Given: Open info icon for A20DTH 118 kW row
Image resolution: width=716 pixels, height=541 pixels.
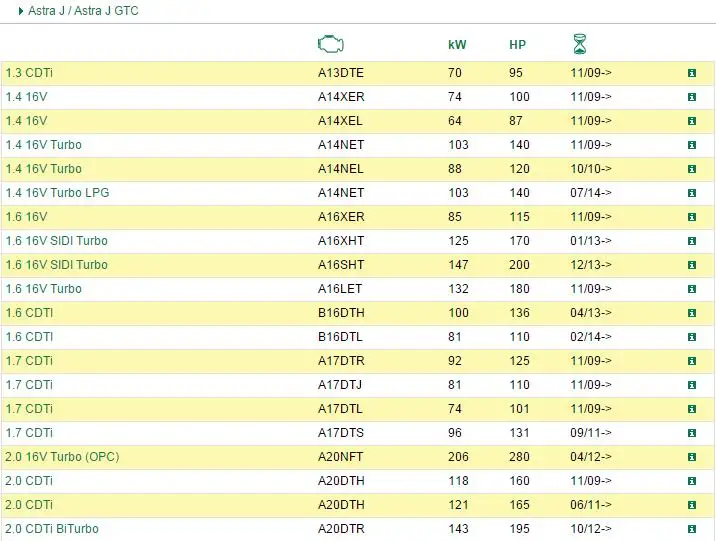Looking at the screenshot, I should [x=692, y=481].
